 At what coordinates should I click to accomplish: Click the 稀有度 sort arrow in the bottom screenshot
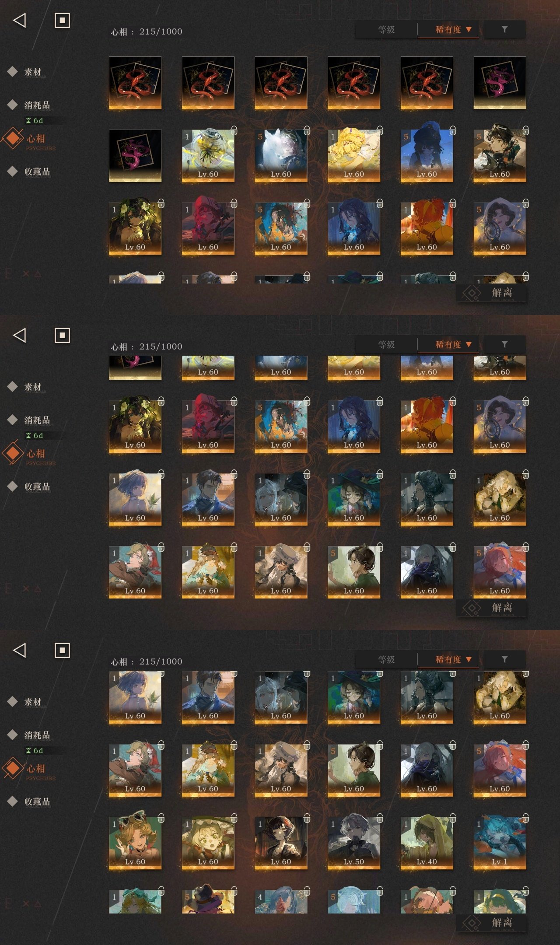tap(469, 659)
